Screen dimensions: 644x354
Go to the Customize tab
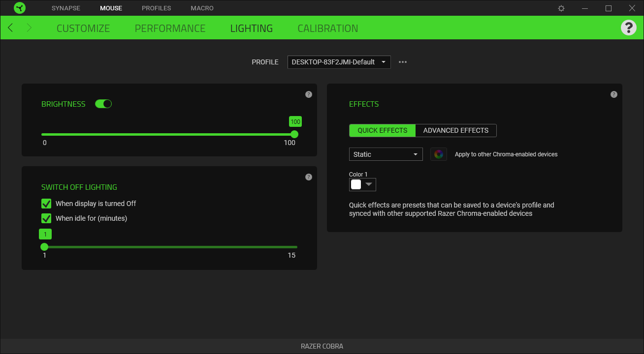point(83,29)
